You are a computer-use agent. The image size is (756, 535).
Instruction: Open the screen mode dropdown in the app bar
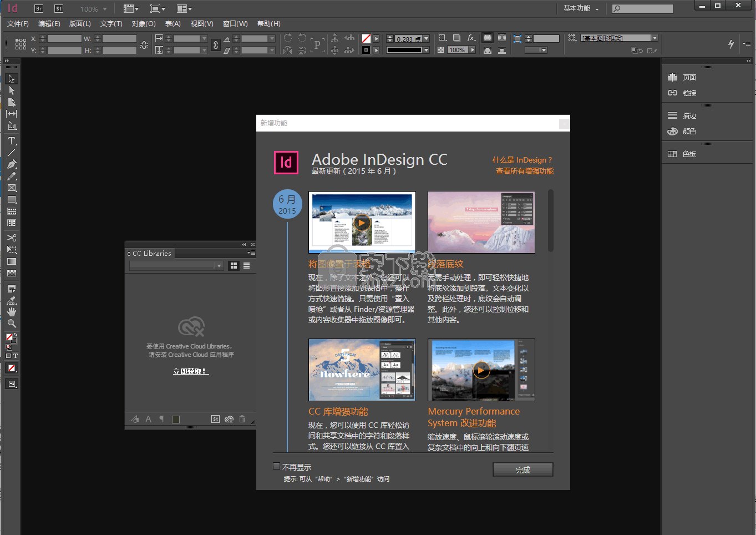pyautogui.click(x=158, y=9)
